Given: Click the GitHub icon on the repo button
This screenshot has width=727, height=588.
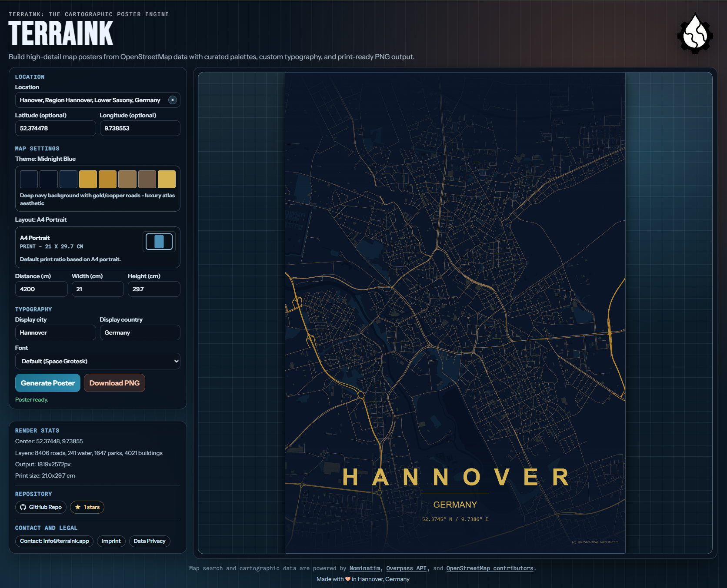Looking at the screenshot, I should click(x=23, y=507).
